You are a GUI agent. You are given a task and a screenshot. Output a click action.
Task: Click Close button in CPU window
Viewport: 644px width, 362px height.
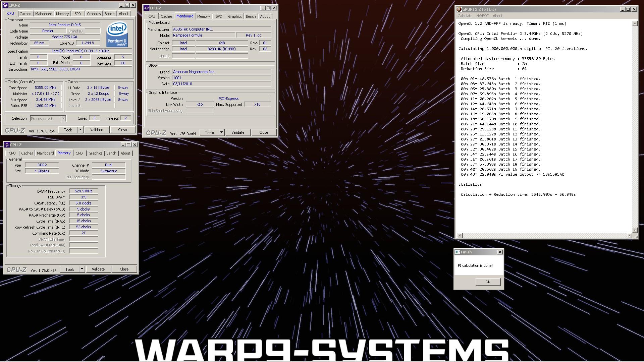pos(122,130)
